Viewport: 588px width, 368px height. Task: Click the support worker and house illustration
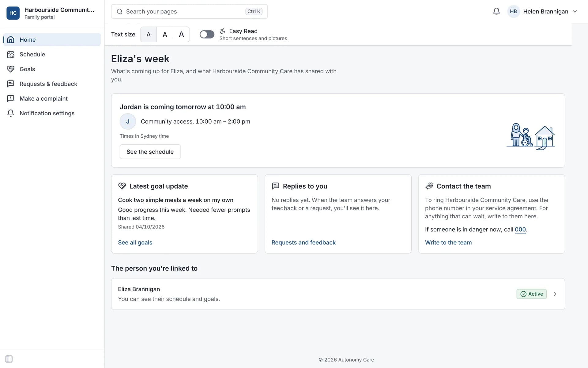(x=531, y=136)
